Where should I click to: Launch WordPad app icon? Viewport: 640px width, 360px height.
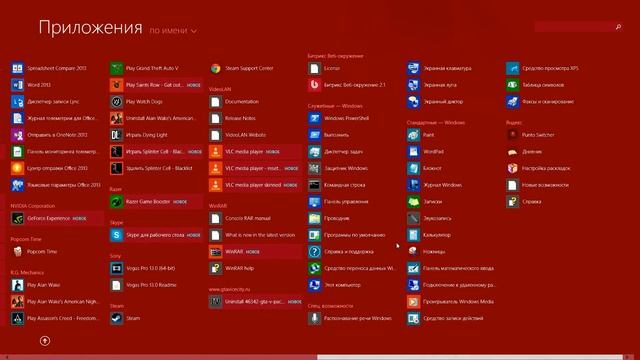(x=413, y=151)
